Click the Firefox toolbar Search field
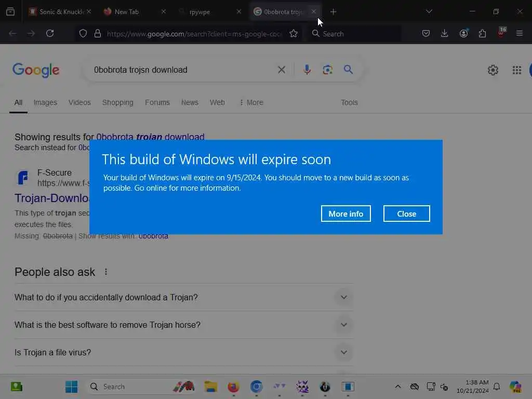The height and width of the screenshot is (399, 532). [354, 34]
